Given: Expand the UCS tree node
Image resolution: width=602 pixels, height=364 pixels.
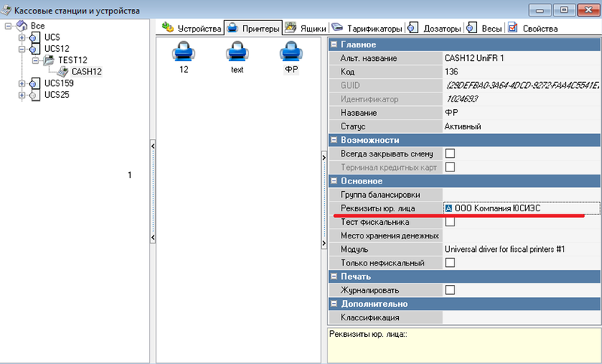Looking at the screenshot, I should 22,38.
